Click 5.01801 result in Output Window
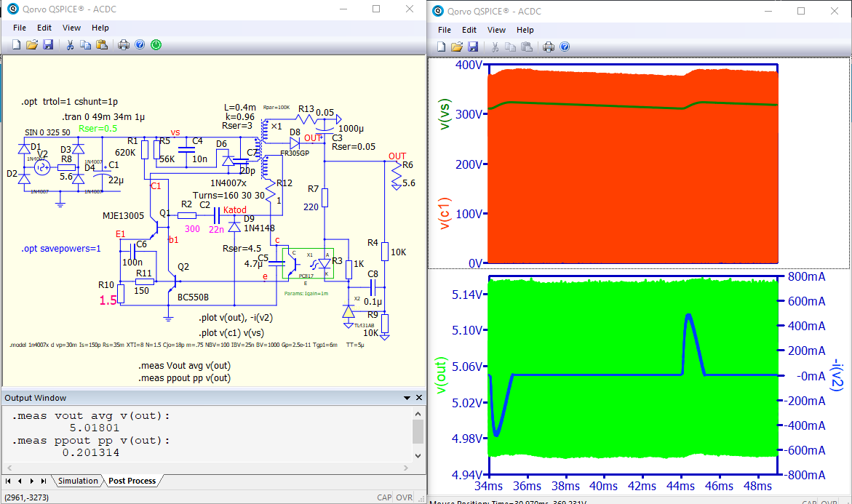 coord(94,428)
